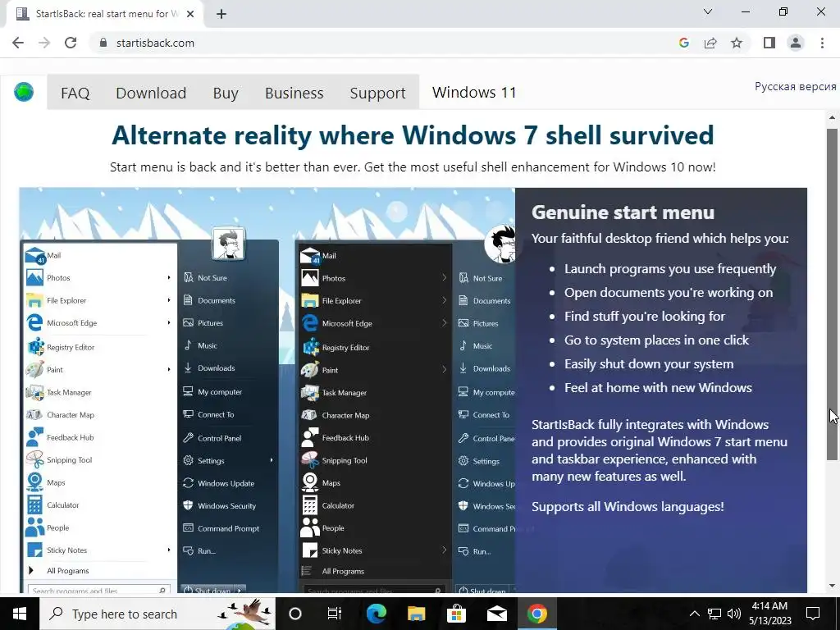
Task: Click the Type here to search box
Action: click(157, 614)
